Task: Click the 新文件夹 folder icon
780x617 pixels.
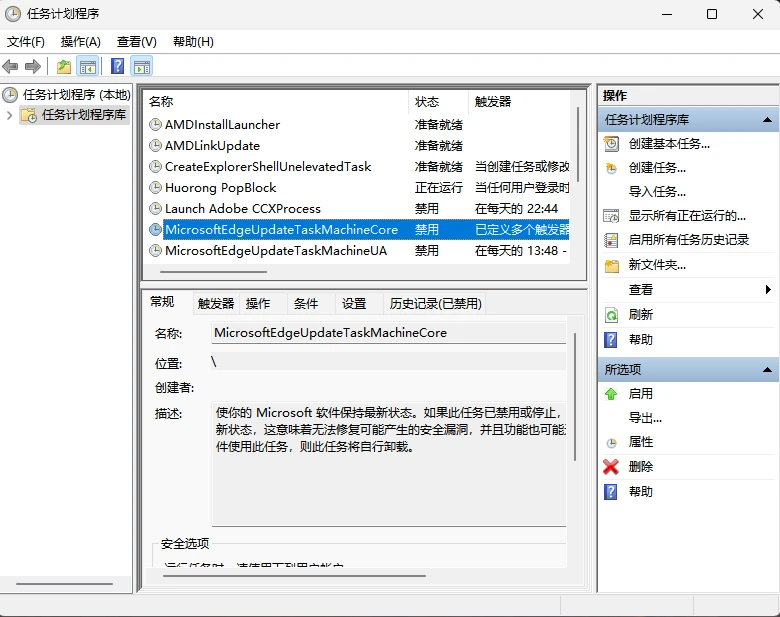Action: 611,266
